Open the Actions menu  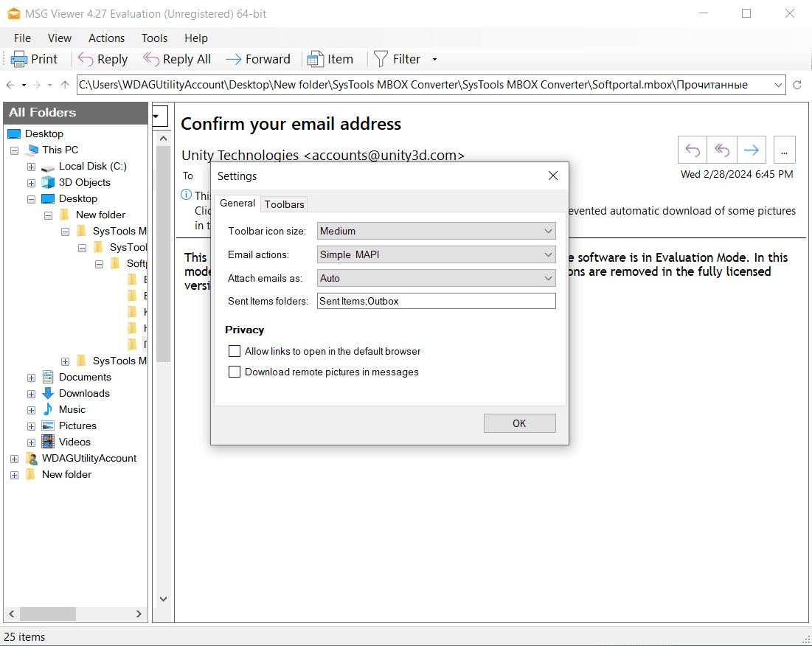click(x=106, y=38)
